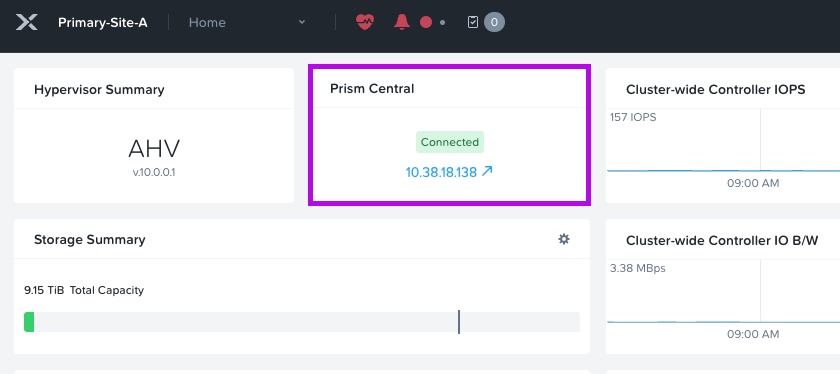840x374 pixels.
Task: Click the external arrow beside 10.38.18.138
Action: click(x=487, y=171)
